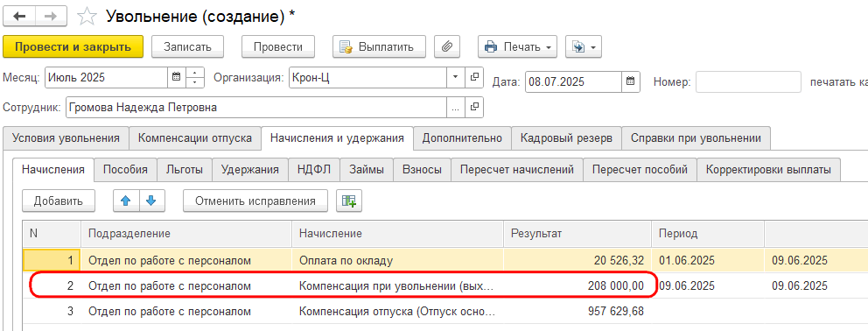Open the Компенсации отпуска tab
This screenshot has height=331, width=868.
tap(195, 138)
